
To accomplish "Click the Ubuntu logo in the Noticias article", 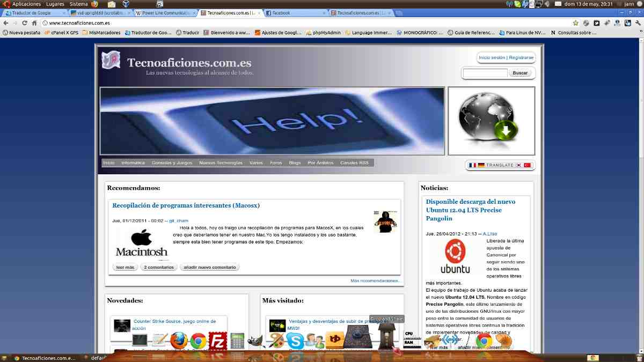I will click(x=455, y=257).
